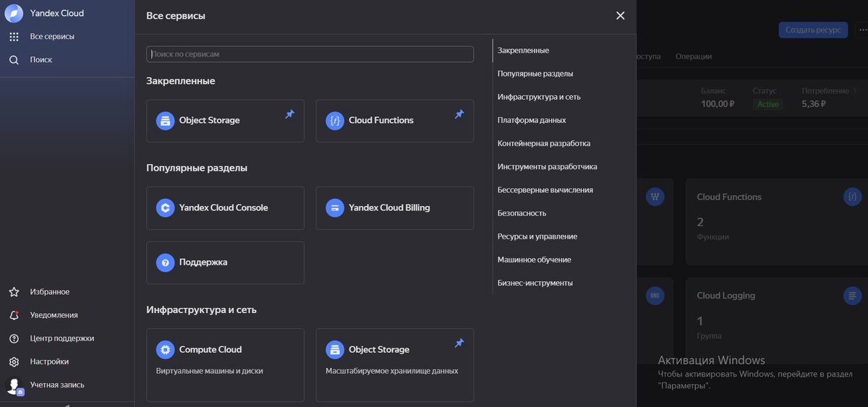Click the Виртуальные машины и диски description

point(210,371)
